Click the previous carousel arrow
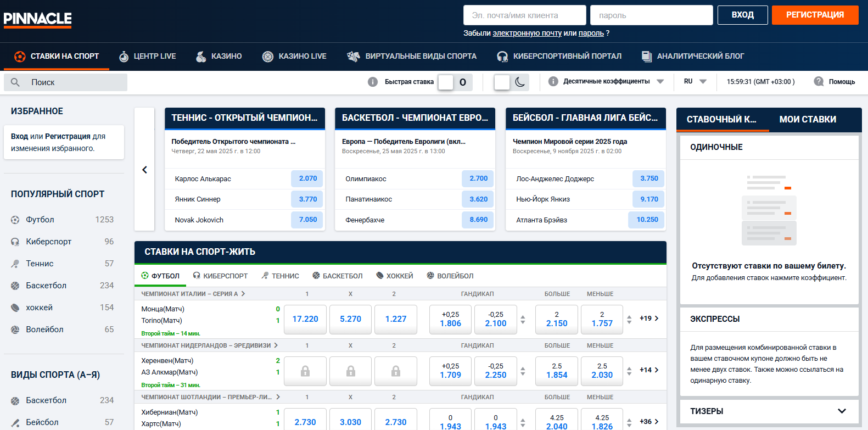This screenshot has width=868, height=430. coord(144,170)
